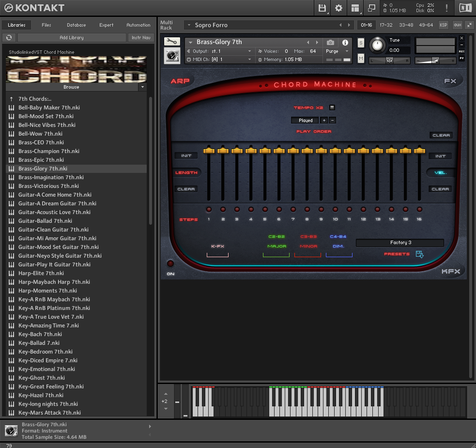476x448 pixels.
Task: Click the minimized view icon in header
Action: click(371, 8)
